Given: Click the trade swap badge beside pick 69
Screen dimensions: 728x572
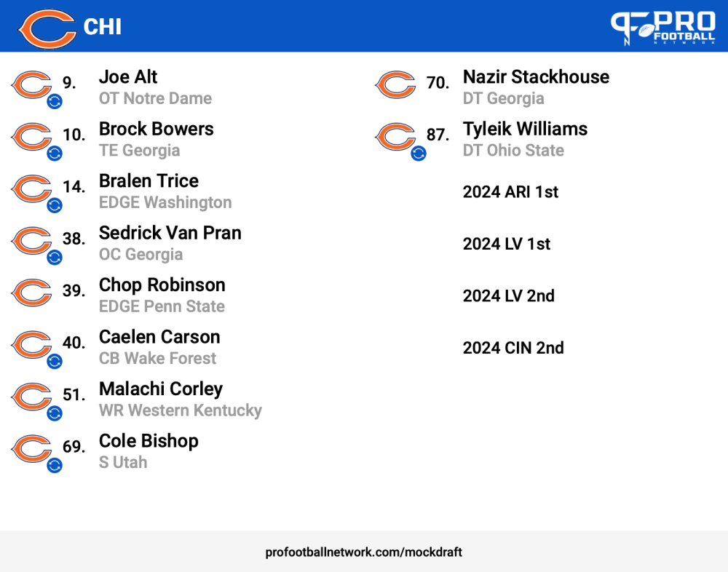Looking at the screenshot, I should [x=55, y=465].
